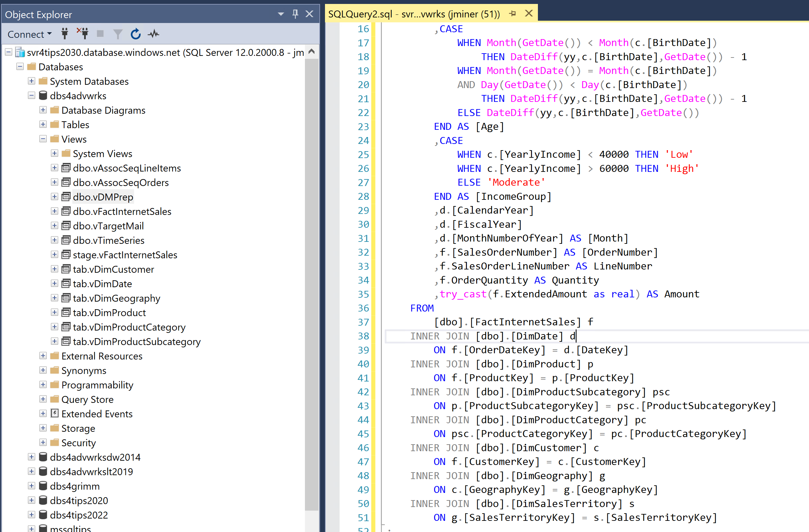
Task: Expand the Views node in dbs4advwrks
Action: (x=44, y=138)
